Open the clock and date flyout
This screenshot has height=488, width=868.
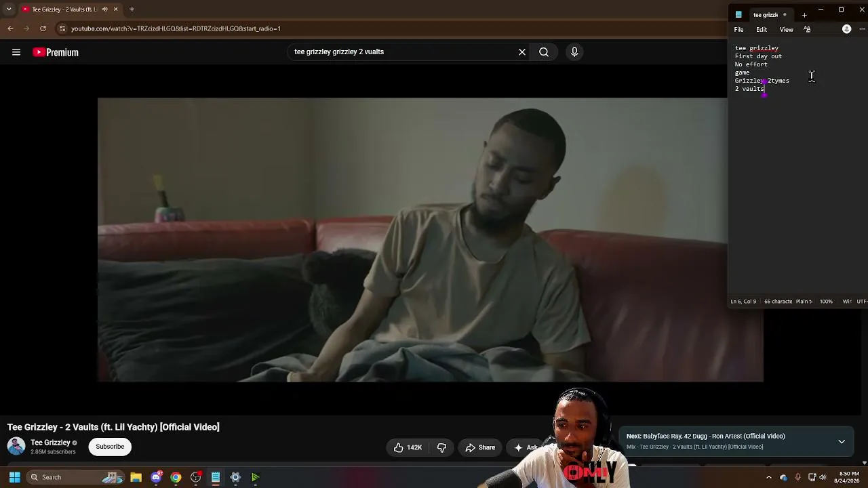click(849, 477)
